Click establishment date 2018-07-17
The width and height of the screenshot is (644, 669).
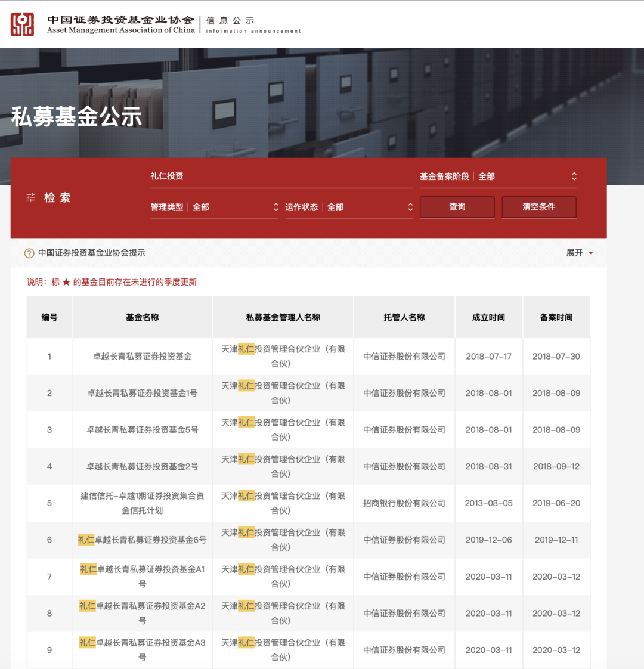[488, 356]
